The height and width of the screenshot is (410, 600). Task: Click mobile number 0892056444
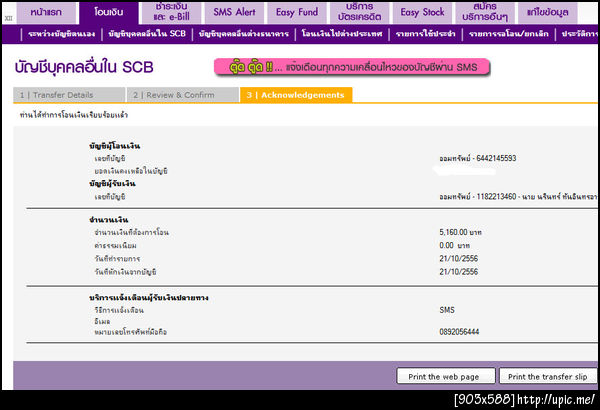pos(459,332)
